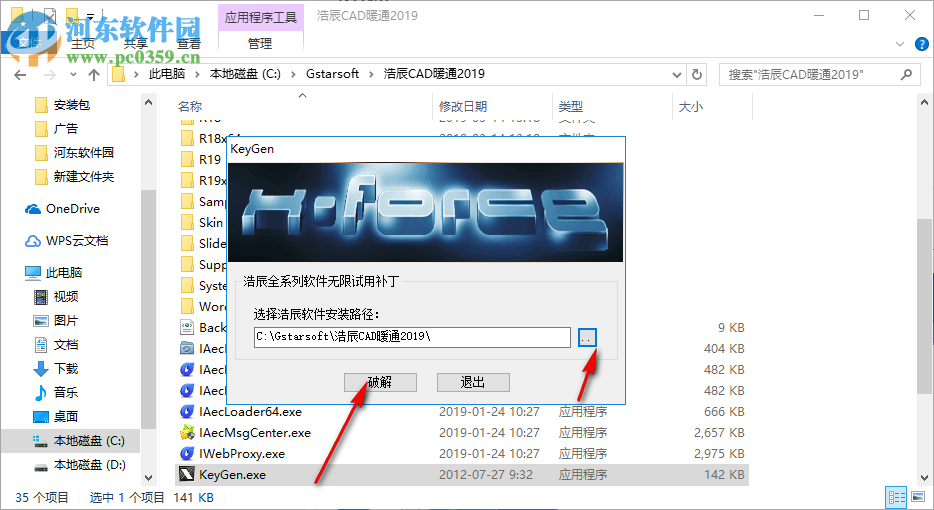Click the search magnifier icon
The width and height of the screenshot is (934, 510).
tap(906, 74)
